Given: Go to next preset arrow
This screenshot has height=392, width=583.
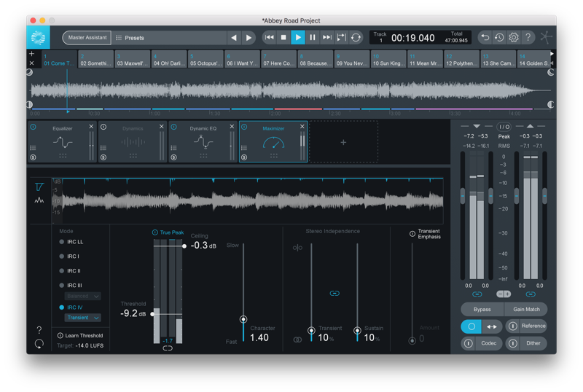Looking at the screenshot, I should pos(249,38).
